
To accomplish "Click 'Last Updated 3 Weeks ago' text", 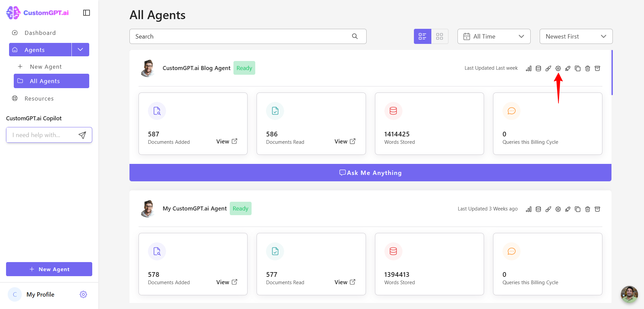I will (488, 209).
